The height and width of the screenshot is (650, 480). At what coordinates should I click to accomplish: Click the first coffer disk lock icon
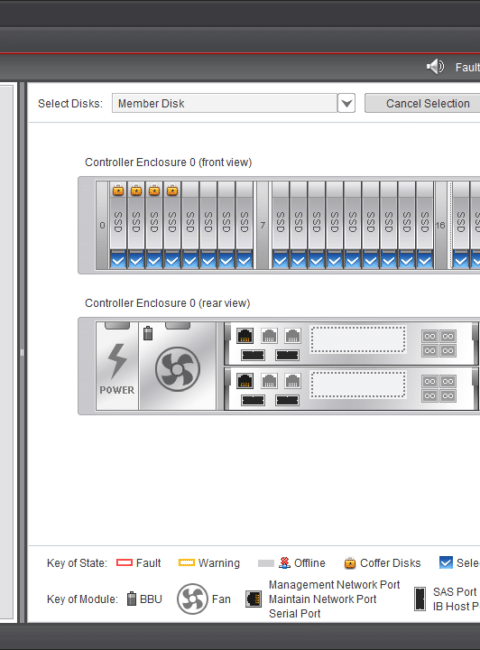pyautogui.click(x=118, y=190)
